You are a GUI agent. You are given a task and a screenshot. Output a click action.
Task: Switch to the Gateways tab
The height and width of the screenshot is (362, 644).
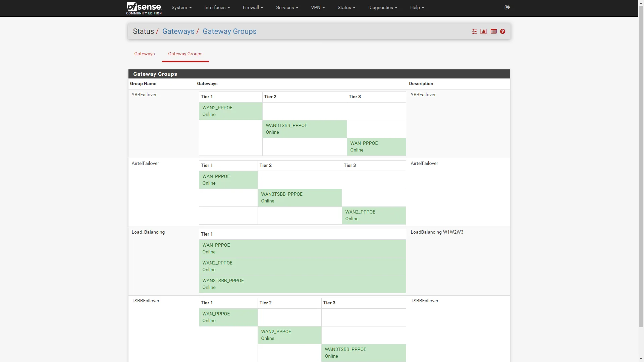[145, 54]
